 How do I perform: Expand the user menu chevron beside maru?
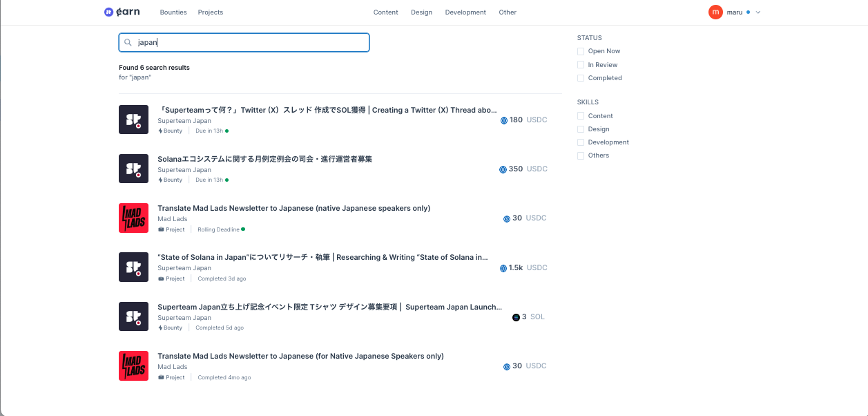click(x=758, y=12)
